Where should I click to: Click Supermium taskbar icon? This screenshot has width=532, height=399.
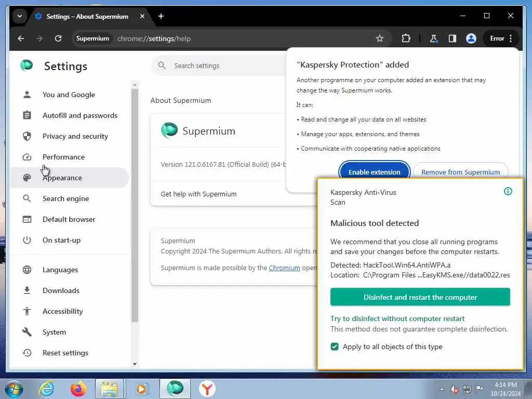click(x=175, y=389)
